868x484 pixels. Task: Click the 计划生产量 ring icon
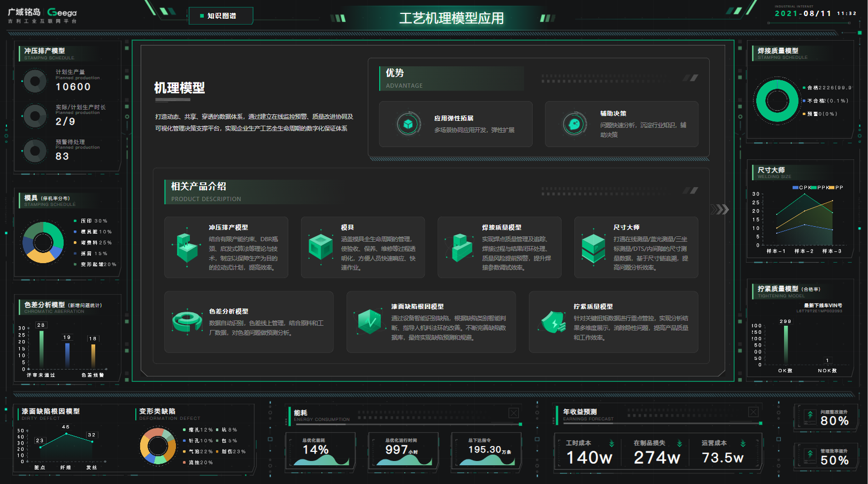(35, 82)
